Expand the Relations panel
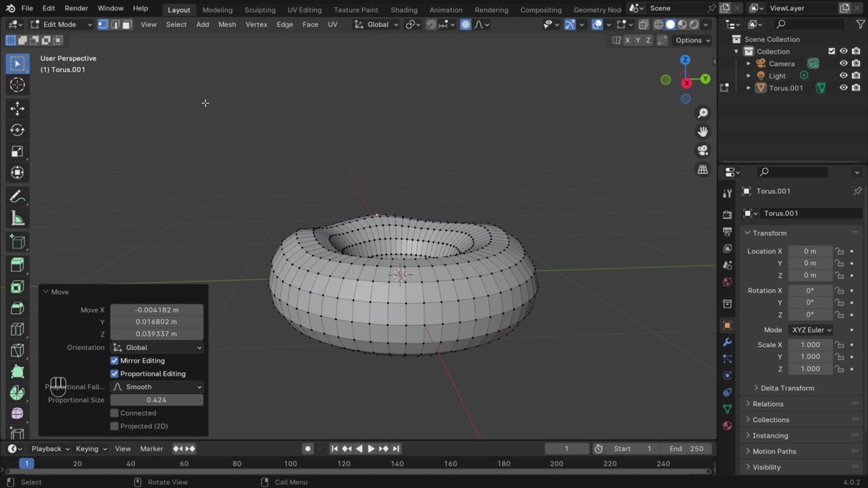Viewport: 868px width, 488px height. click(x=767, y=404)
